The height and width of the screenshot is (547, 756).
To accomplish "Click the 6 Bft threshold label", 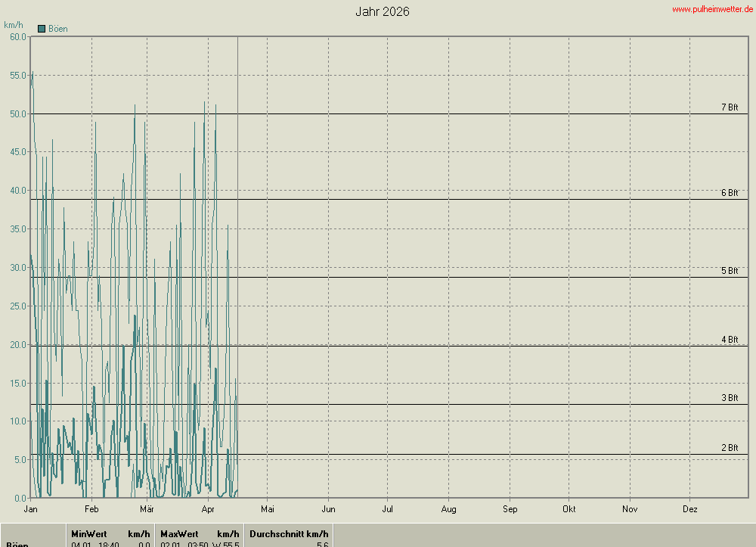I will coord(729,193).
